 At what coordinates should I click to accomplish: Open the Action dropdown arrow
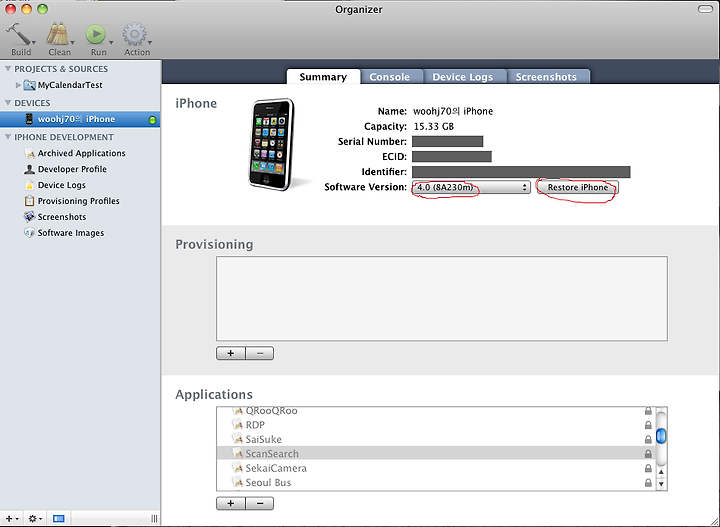(x=150, y=43)
